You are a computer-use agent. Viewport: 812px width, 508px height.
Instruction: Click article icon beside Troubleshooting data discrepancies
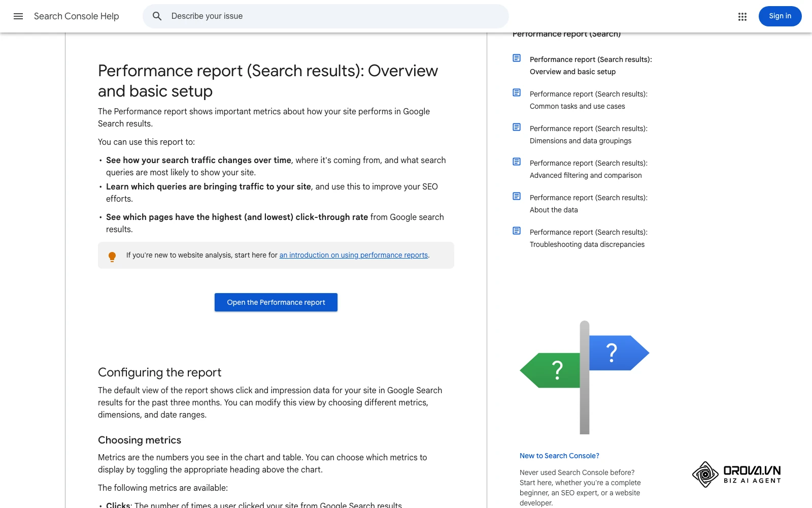coord(517,231)
